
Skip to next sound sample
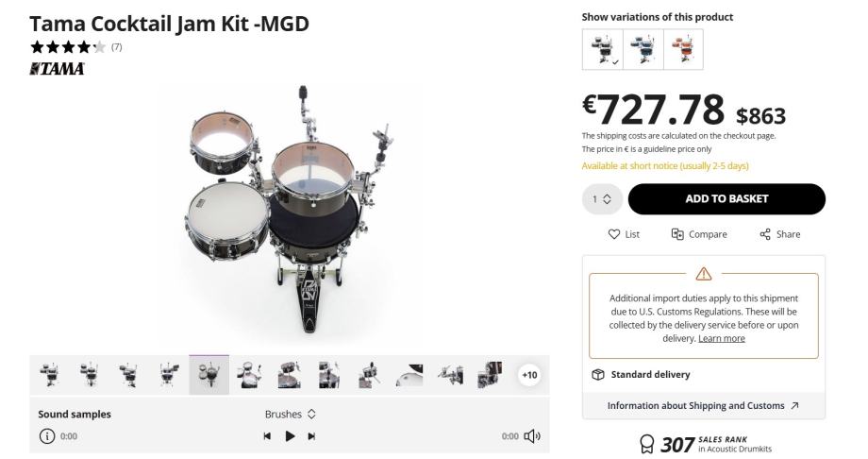click(312, 436)
